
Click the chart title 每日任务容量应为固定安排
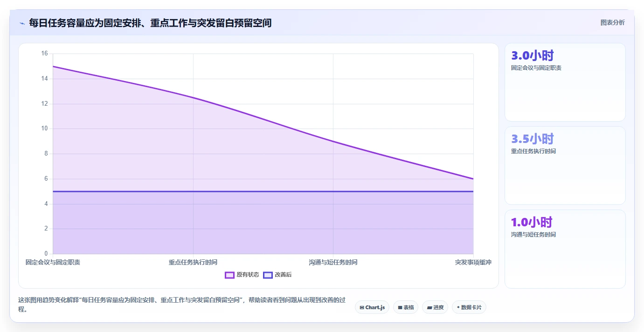pyautogui.click(x=150, y=23)
